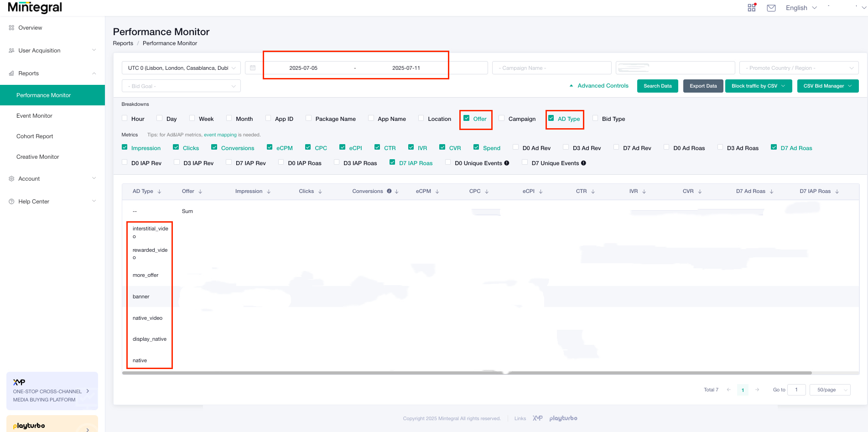Go to pagination page 1

pos(743,390)
